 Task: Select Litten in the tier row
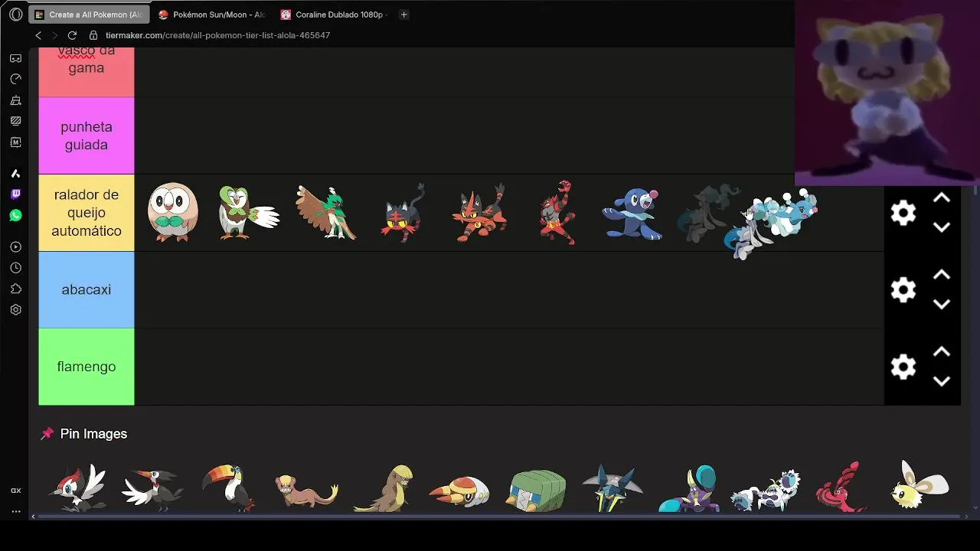click(x=403, y=214)
